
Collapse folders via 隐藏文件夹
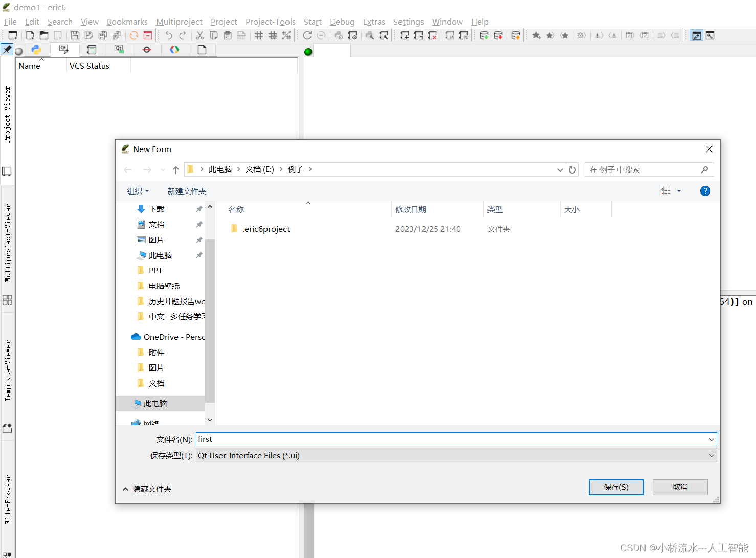(x=147, y=489)
